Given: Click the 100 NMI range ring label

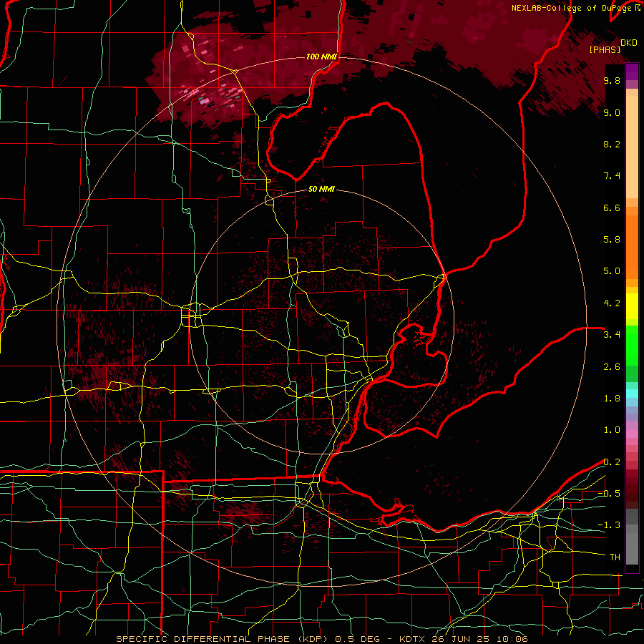Looking at the screenshot, I should (x=321, y=57).
